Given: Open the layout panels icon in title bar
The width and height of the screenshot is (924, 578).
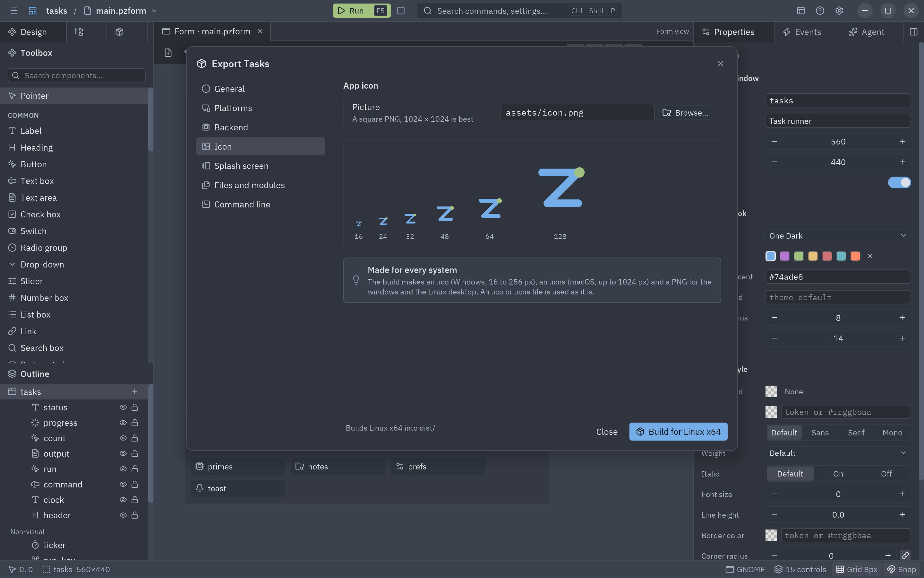Looking at the screenshot, I should (801, 11).
